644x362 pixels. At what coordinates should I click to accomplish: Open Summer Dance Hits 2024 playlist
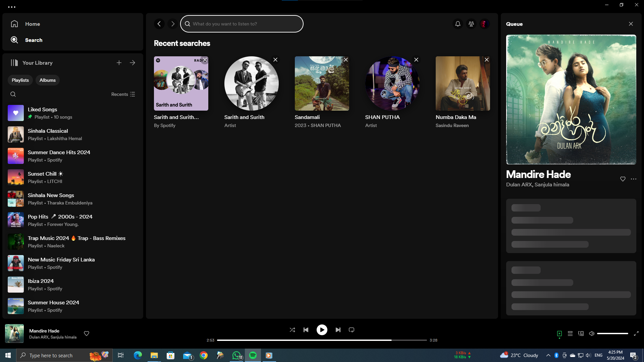click(x=73, y=156)
